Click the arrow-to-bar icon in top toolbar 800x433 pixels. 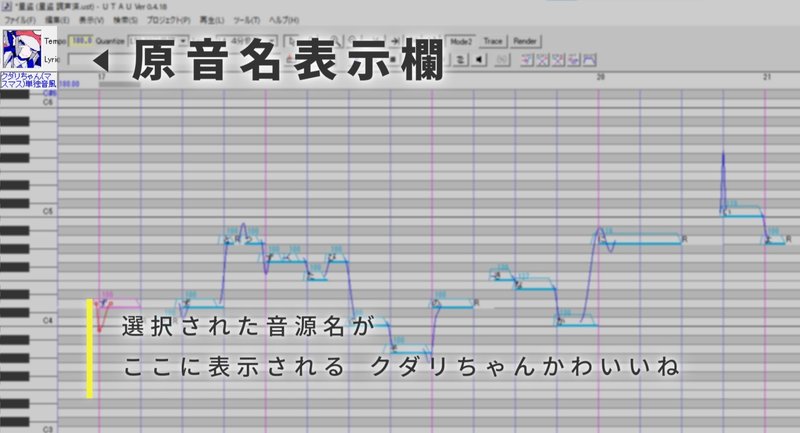point(395,41)
